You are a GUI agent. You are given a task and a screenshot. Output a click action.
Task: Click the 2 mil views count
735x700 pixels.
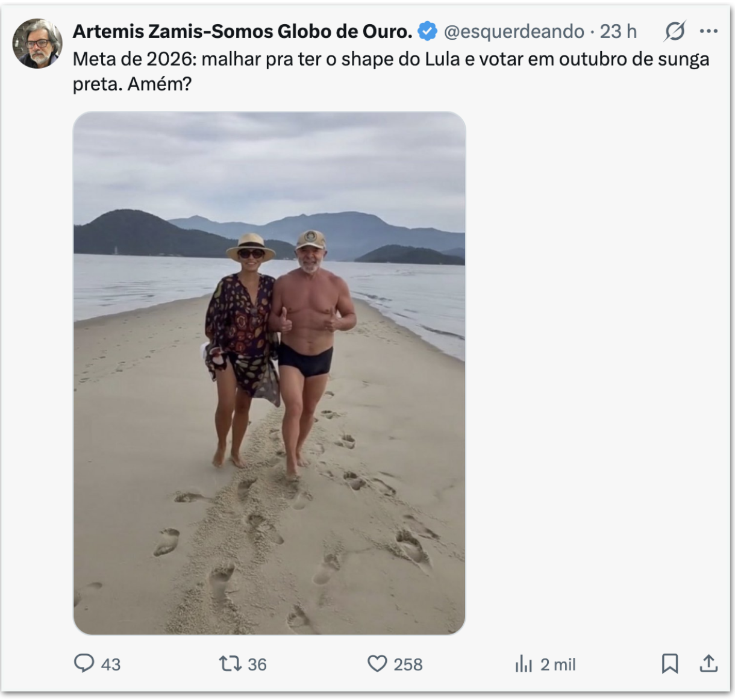pyautogui.click(x=558, y=664)
